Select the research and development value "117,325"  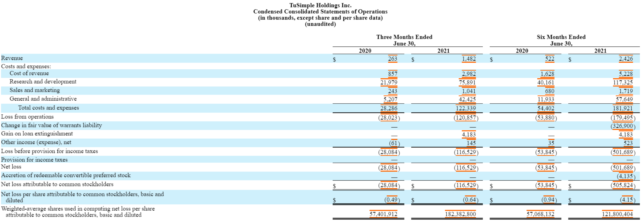[x=623, y=82]
